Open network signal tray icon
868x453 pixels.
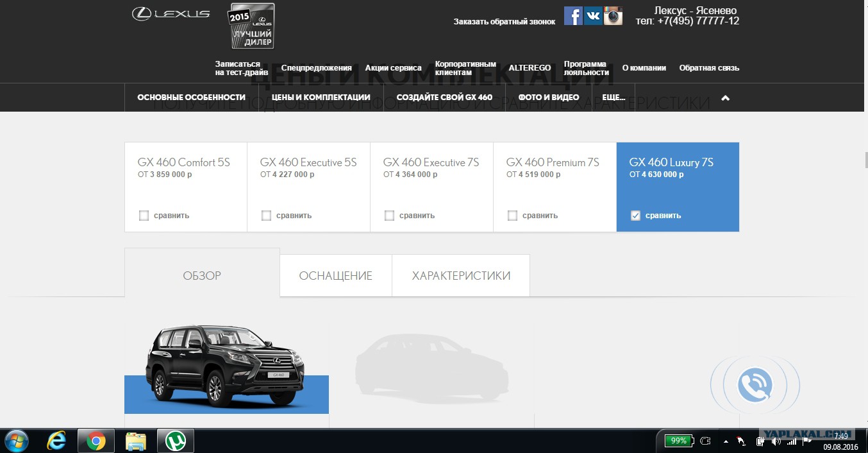coord(792,441)
